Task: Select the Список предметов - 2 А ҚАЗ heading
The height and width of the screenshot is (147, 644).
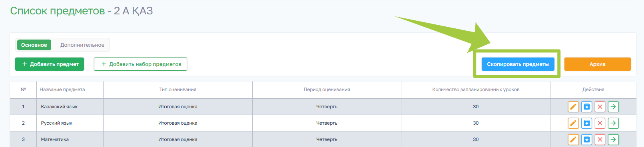Action: click(82, 11)
